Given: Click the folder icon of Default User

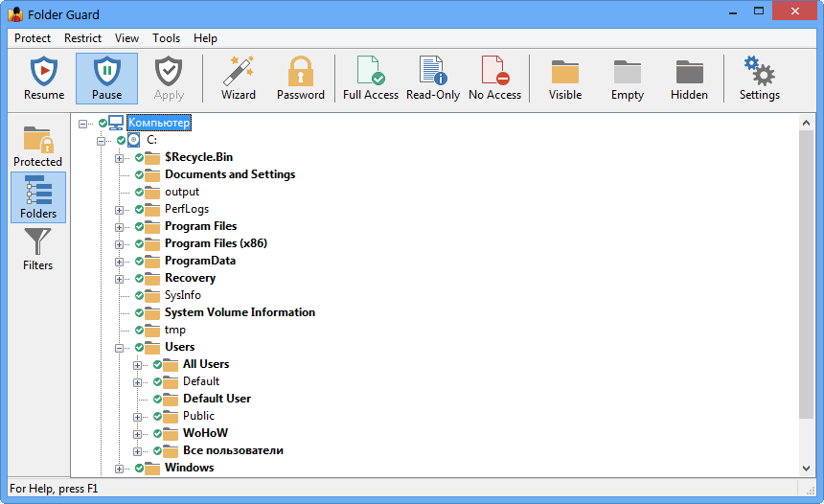Looking at the screenshot, I should (171, 400).
